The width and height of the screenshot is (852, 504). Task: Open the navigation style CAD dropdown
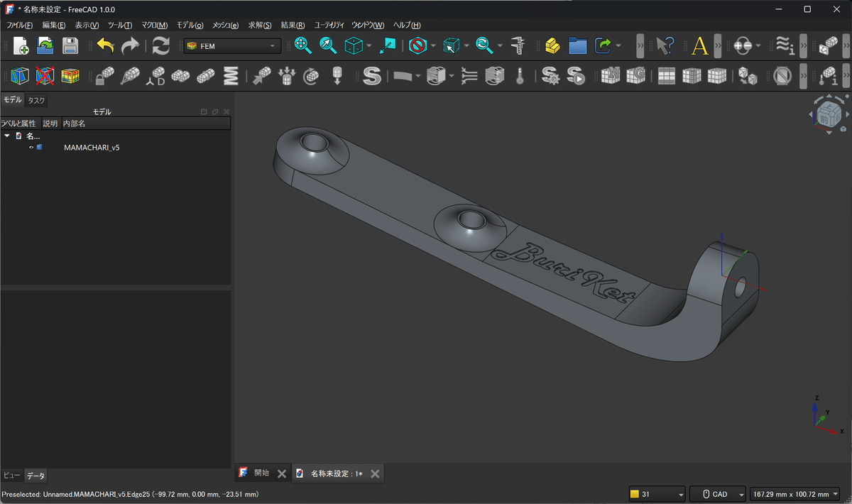click(x=718, y=494)
